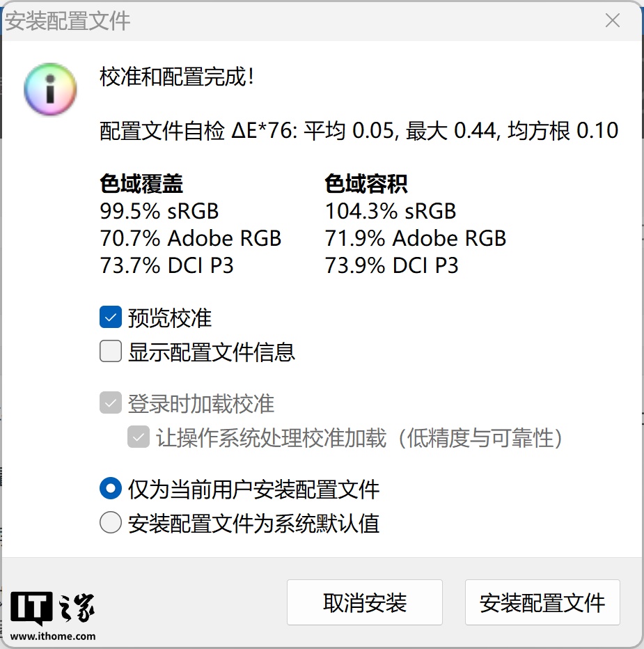Close the install profile dialog
This screenshot has width=644, height=649.
click(613, 20)
